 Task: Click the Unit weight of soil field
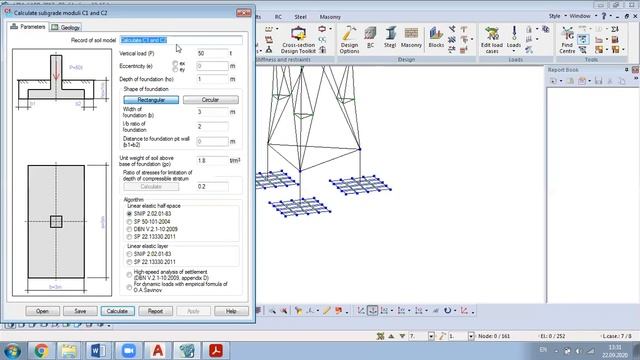pyautogui.click(x=212, y=160)
